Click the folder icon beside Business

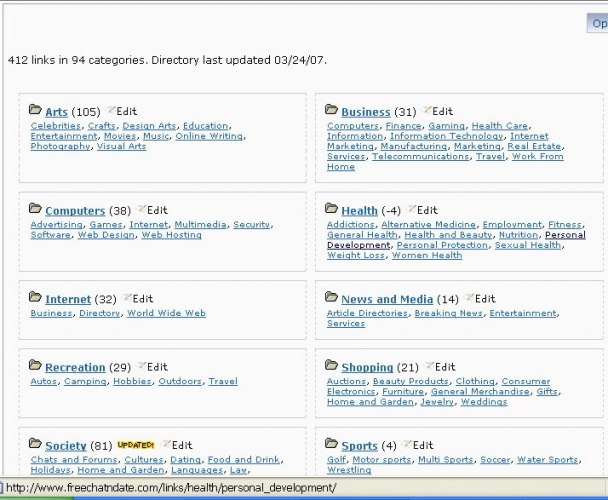pos(332,111)
